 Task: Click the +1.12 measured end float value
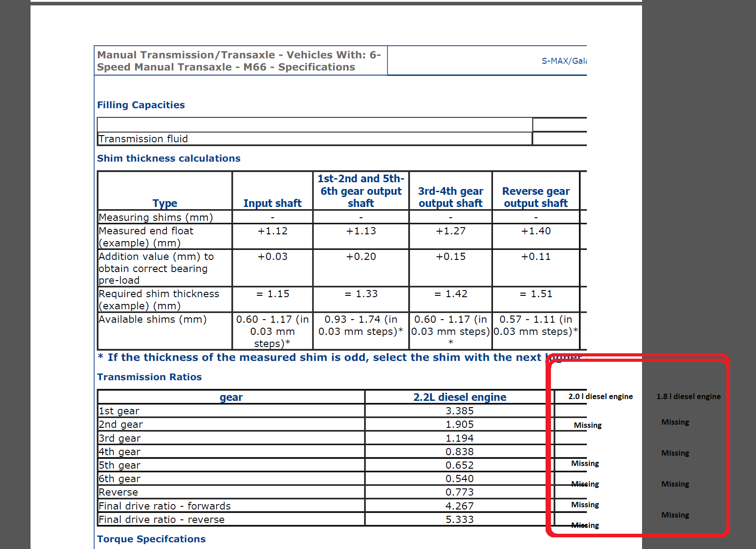click(272, 231)
